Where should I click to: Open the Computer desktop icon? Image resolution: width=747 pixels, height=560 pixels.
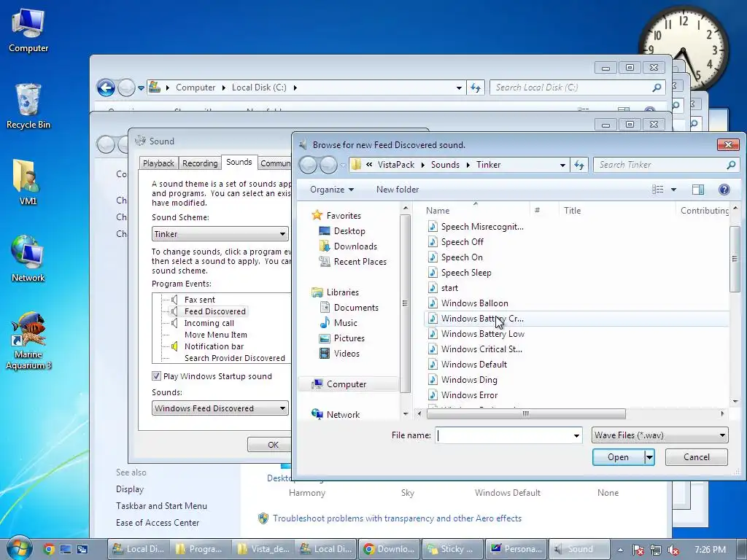point(28,31)
